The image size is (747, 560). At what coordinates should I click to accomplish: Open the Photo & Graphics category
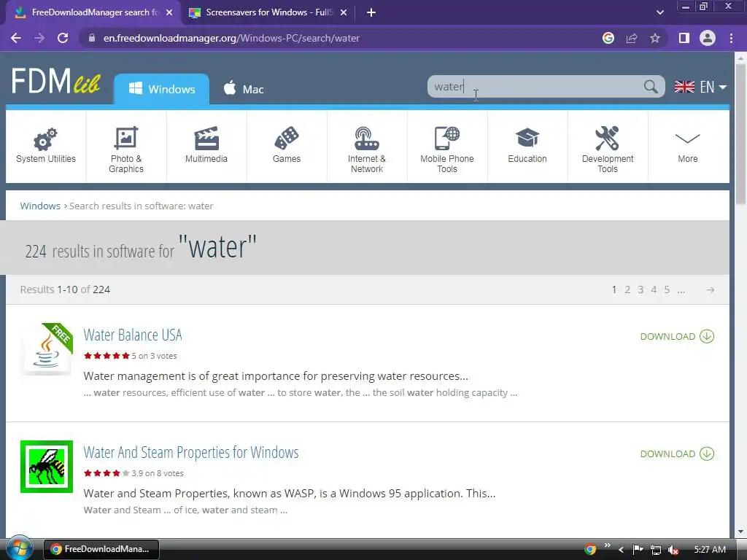click(x=126, y=146)
